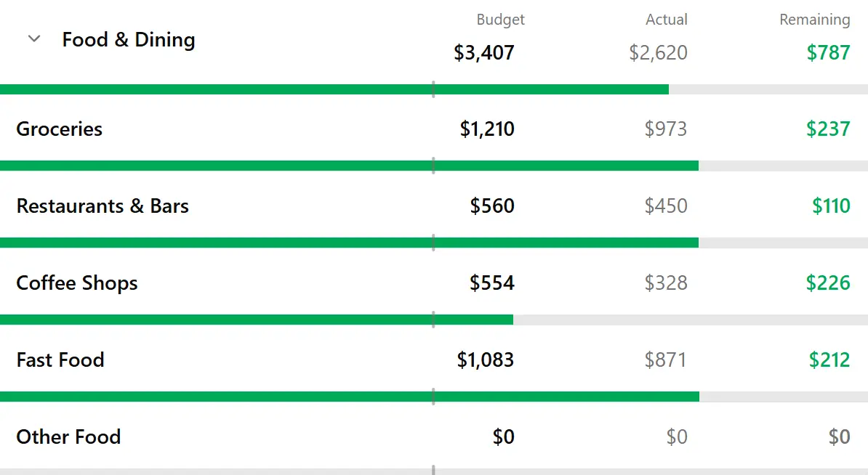Select the Groceries budget row
This screenshot has width=868, height=475.
click(434, 129)
